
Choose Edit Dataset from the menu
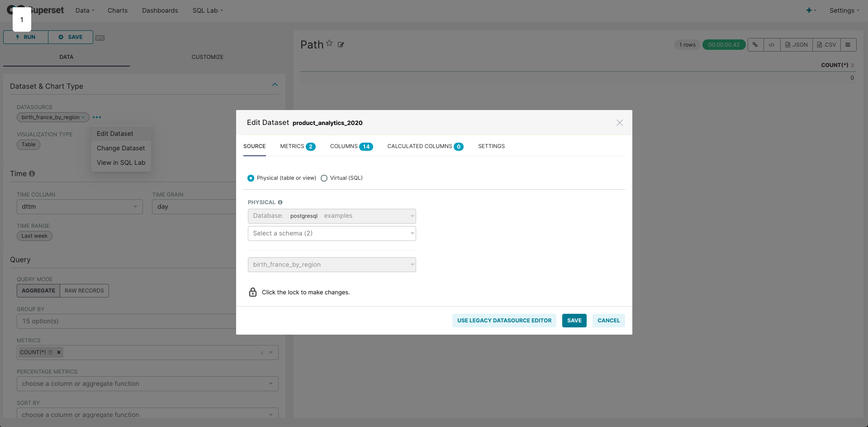(x=121, y=134)
